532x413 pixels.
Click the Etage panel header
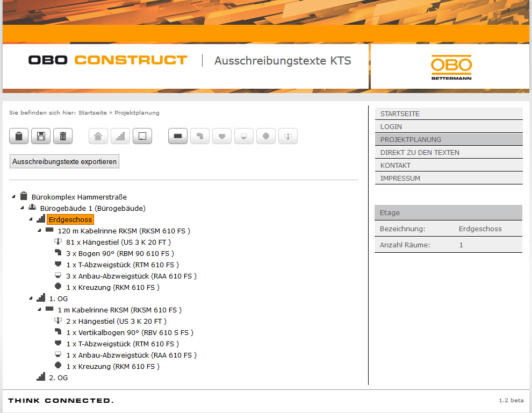coord(448,212)
